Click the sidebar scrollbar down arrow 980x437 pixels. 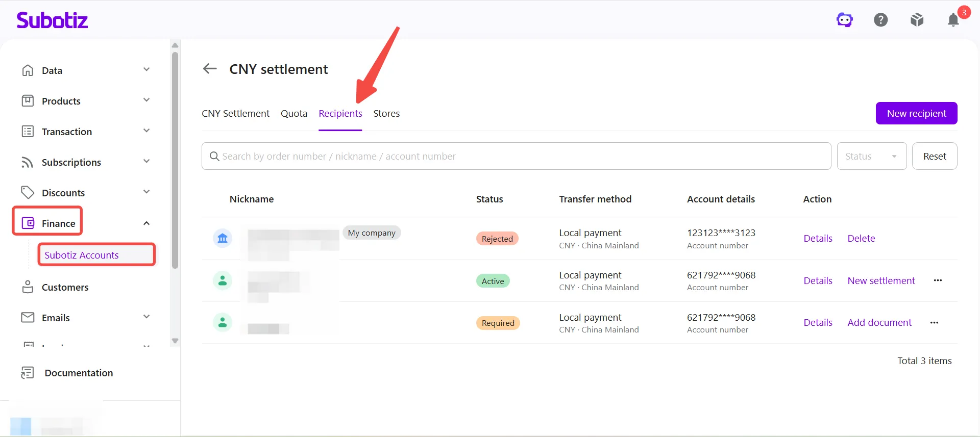pyautogui.click(x=175, y=341)
